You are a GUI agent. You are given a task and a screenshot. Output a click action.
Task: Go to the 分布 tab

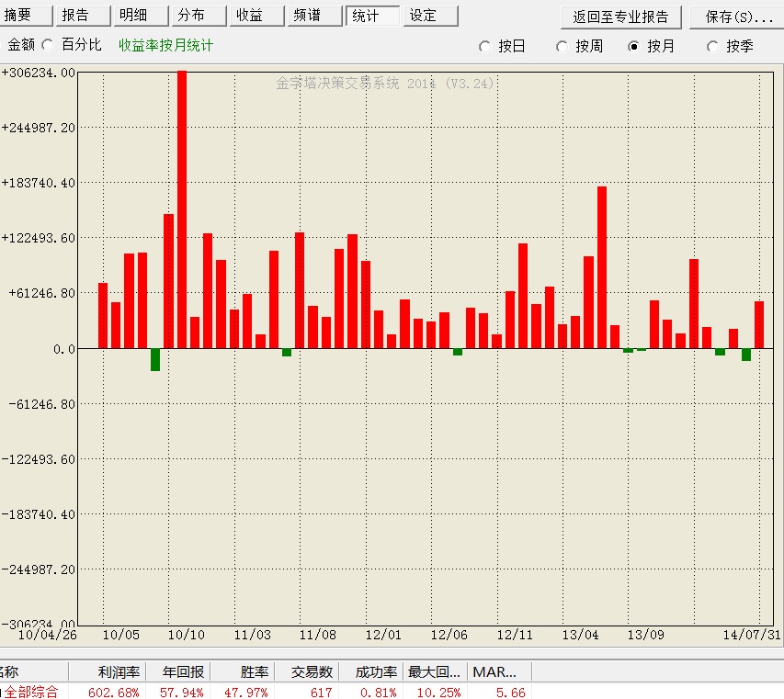pyautogui.click(x=199, y=16)
